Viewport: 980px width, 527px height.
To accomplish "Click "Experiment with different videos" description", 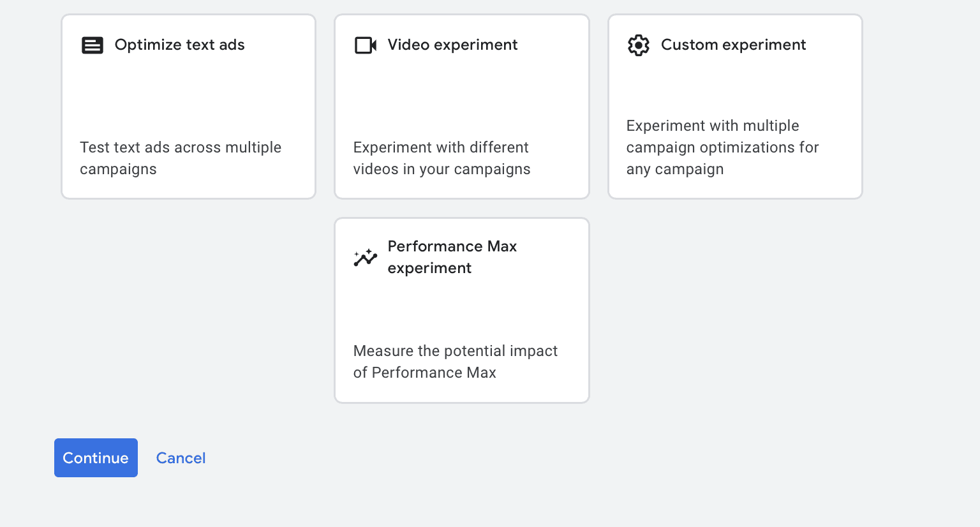I will point(442,158).
